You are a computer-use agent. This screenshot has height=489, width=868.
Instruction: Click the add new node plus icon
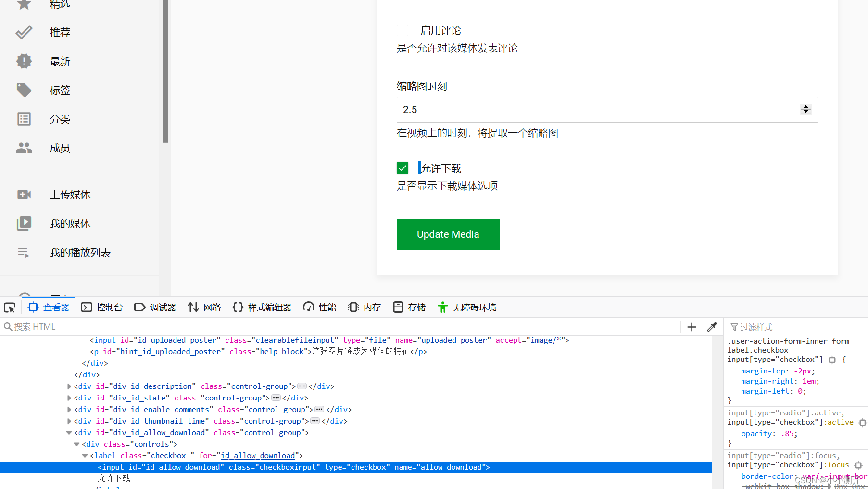[x=692, y=327]
